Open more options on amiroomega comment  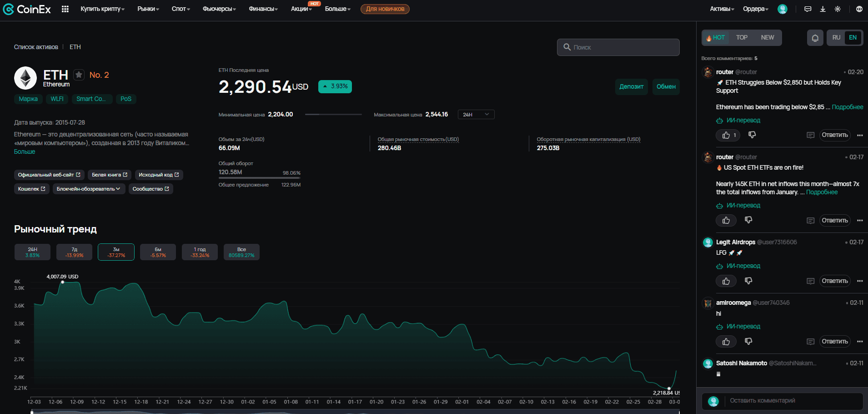[x=859, y=341]
